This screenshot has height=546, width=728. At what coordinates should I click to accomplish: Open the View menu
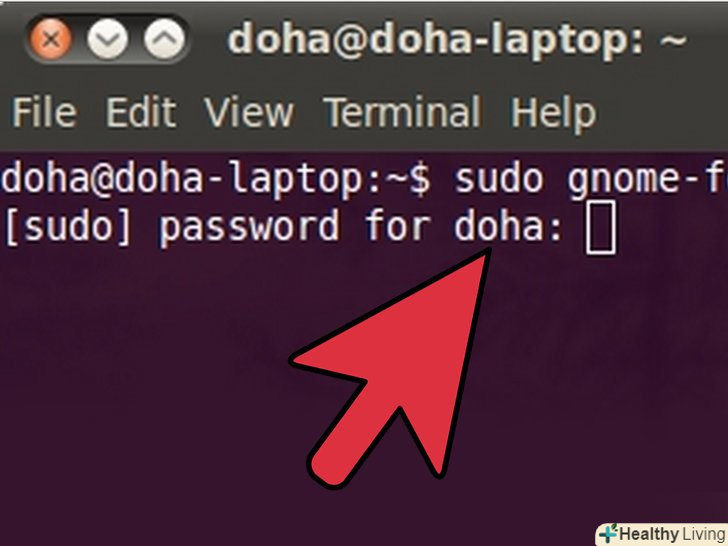click(249, 112)
